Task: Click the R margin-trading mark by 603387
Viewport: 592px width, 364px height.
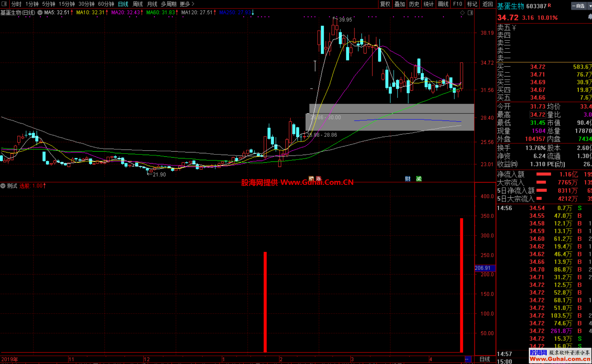Action: coord(549,5)
